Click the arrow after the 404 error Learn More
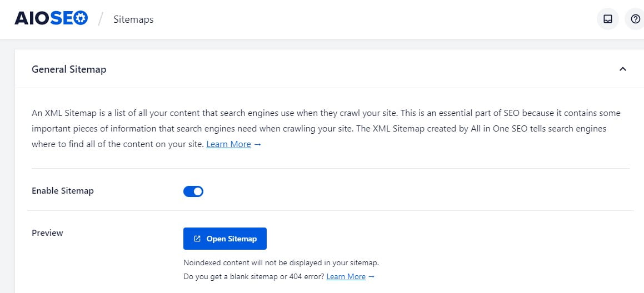This screenshot has width=644, height=293. pyautogui.click(x=371, y=276)
